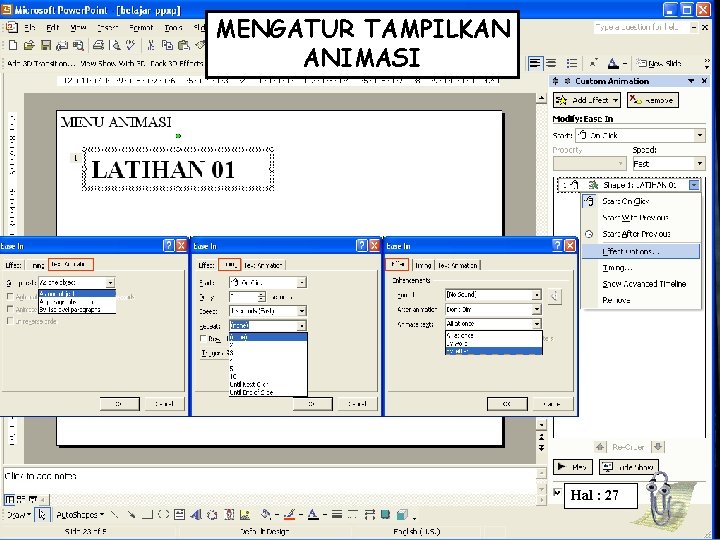Click the Slide Show button in the Custom Animation pane
This screenshot has height=540, width=720.
pos(629,467)
